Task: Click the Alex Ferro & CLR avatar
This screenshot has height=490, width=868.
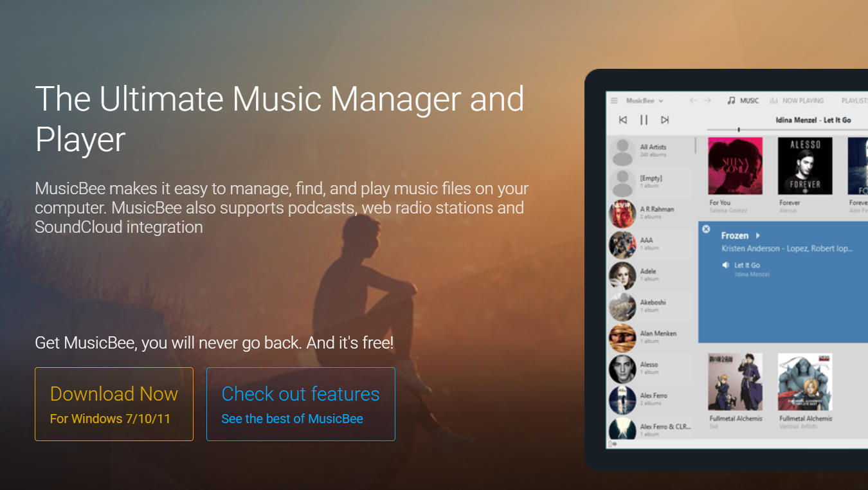Action: click(x=622, y=429)
